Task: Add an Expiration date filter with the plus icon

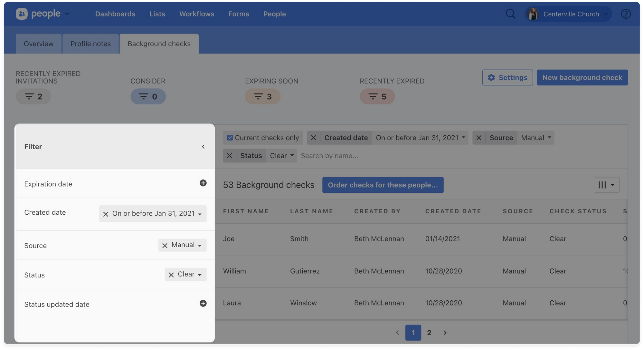Action: (x=203, y=183)
